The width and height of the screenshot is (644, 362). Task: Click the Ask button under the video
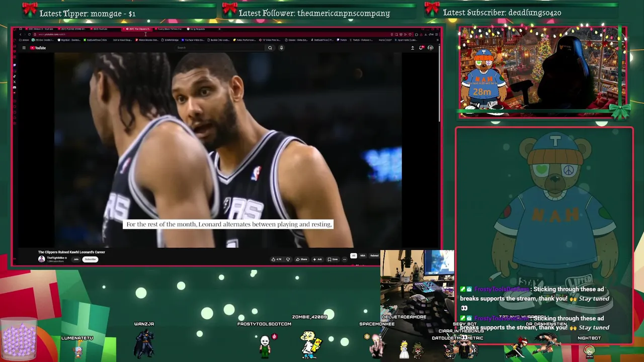pyautogui.click(x=317, y=259)
